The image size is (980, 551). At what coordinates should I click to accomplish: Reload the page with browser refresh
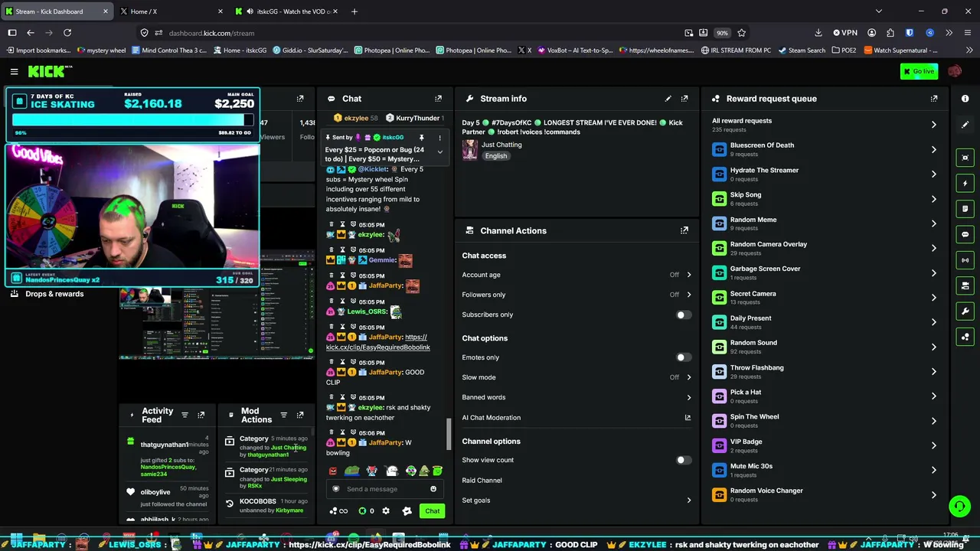click(67, 33)
